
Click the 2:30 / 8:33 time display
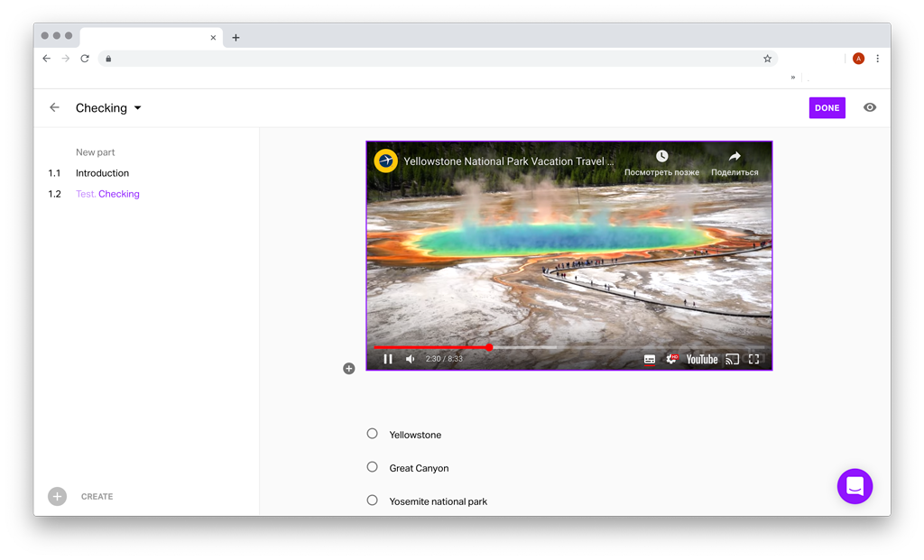click(444, 359)
